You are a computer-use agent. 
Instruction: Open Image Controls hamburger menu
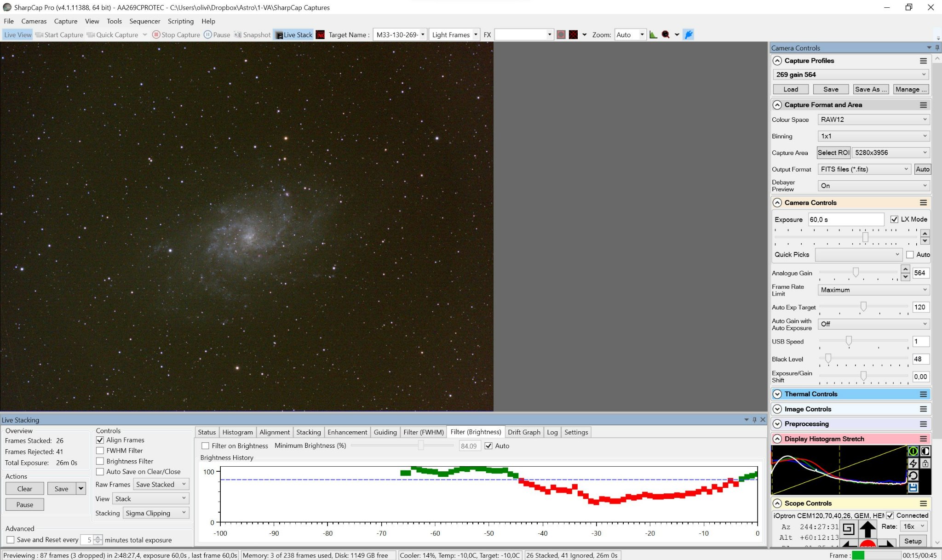tap(923, 409)
